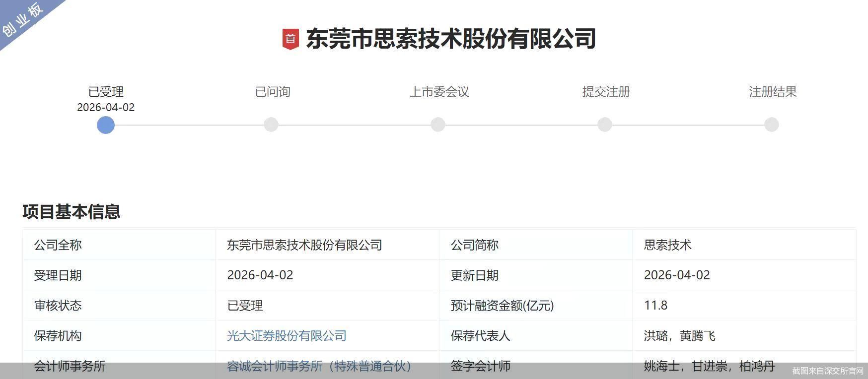Image resolution: width=868 pixels, height=379 pixels.
Task: Click the 公司全称 label cell
Action: point(119,245)
